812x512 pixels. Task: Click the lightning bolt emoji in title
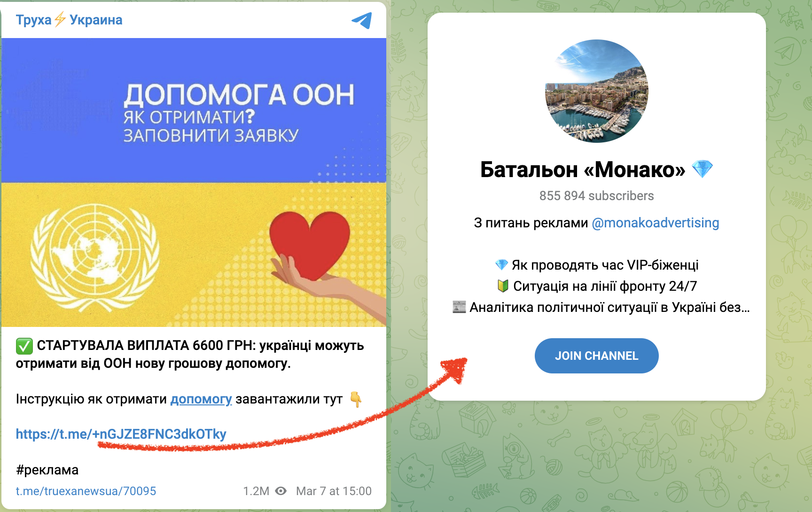(x=60, y=20)
